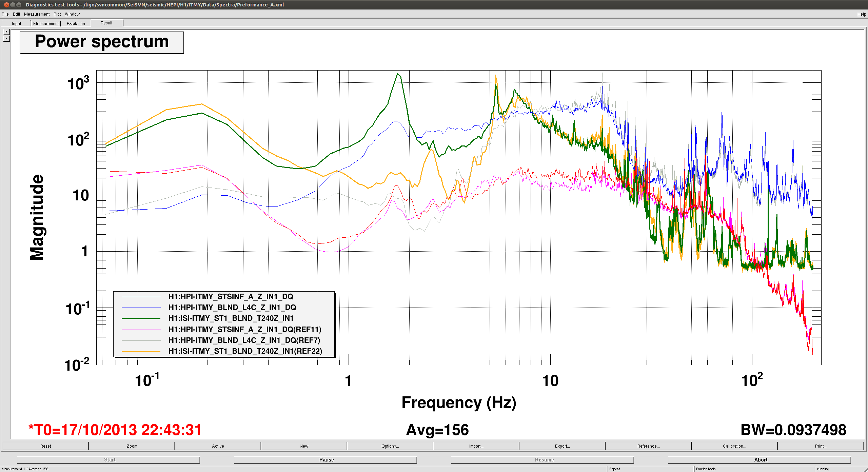
Task: Click legend entry H1:ISI-ITMY_ST1_BLND_T240Z_IN1 green trace
Action: [231, 318]
